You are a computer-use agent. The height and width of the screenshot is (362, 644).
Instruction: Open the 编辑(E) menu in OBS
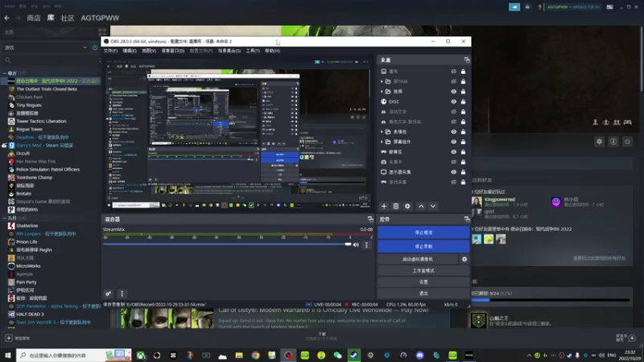coord(130,51)
